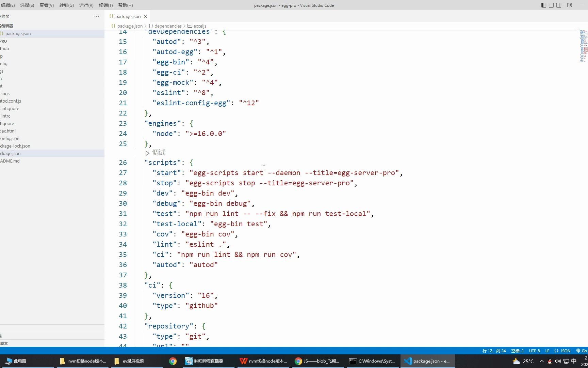The image size is (588, 368).
Task: Open 终端(T) menu
Action: point(106,5)
